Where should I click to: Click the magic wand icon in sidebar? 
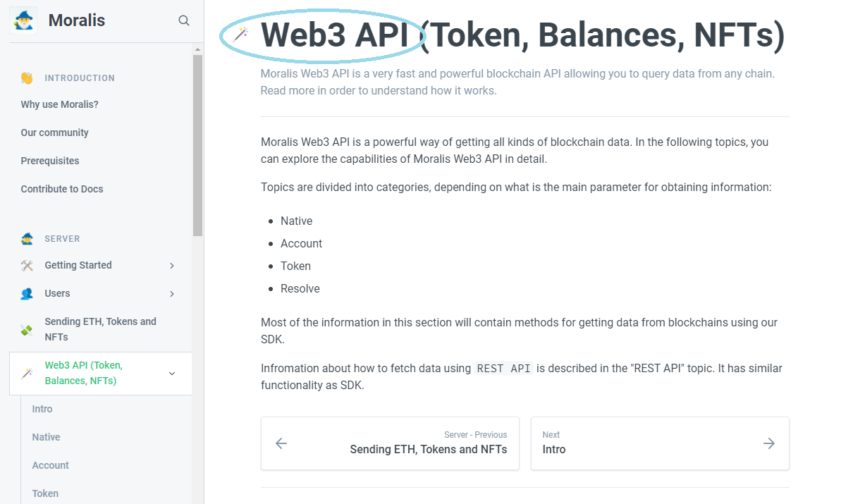pyautogui.click(x=27, y=373)
